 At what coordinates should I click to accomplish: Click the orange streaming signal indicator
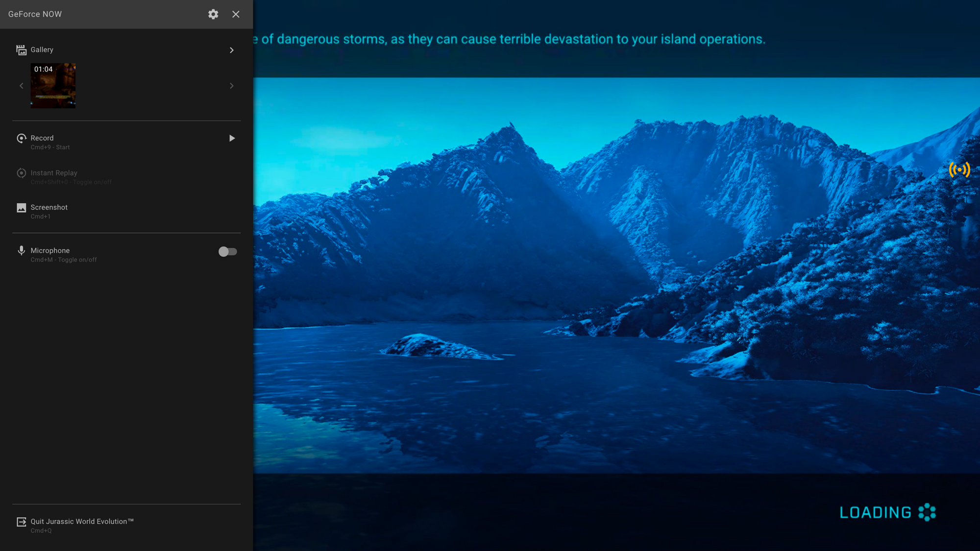pos(959,169)
